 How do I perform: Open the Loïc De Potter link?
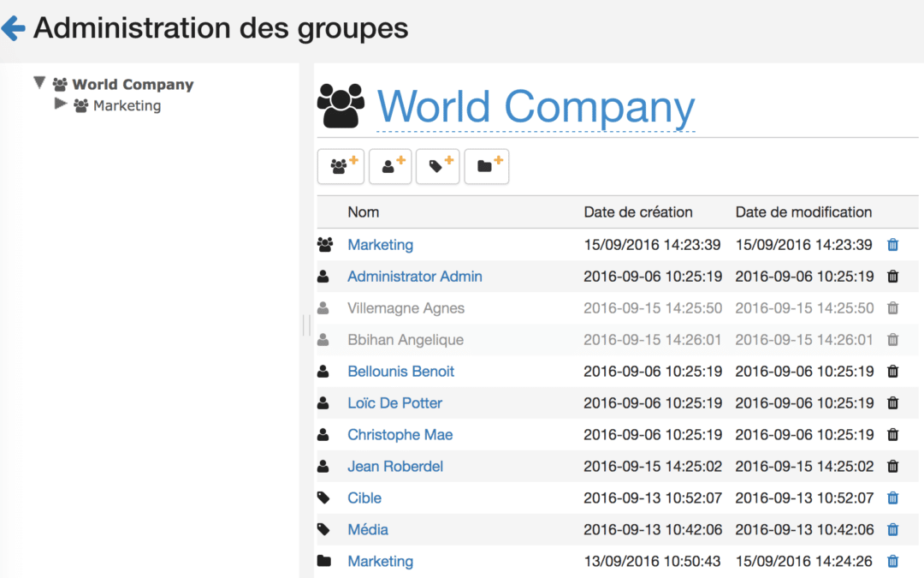394,403
